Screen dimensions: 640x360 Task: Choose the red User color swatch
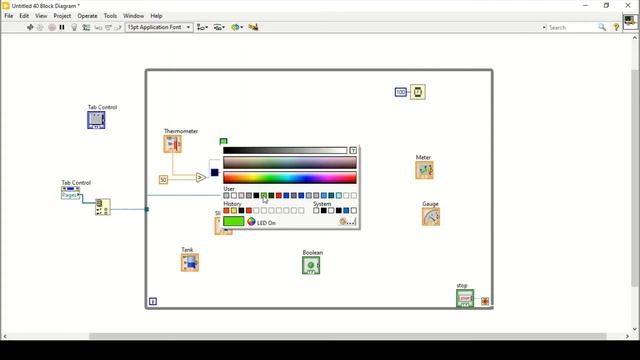(279, 196)
